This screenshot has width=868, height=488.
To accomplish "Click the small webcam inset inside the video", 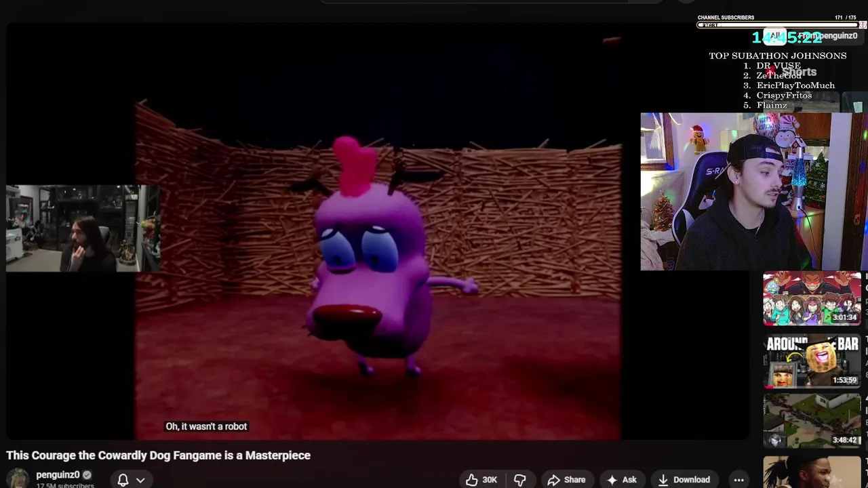I will (x=83, y=228).
